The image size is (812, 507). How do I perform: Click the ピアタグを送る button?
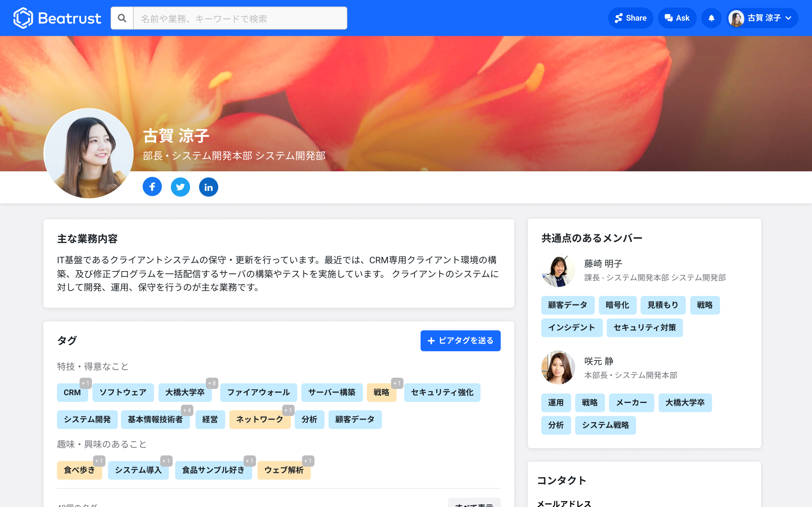click(460, 341)
